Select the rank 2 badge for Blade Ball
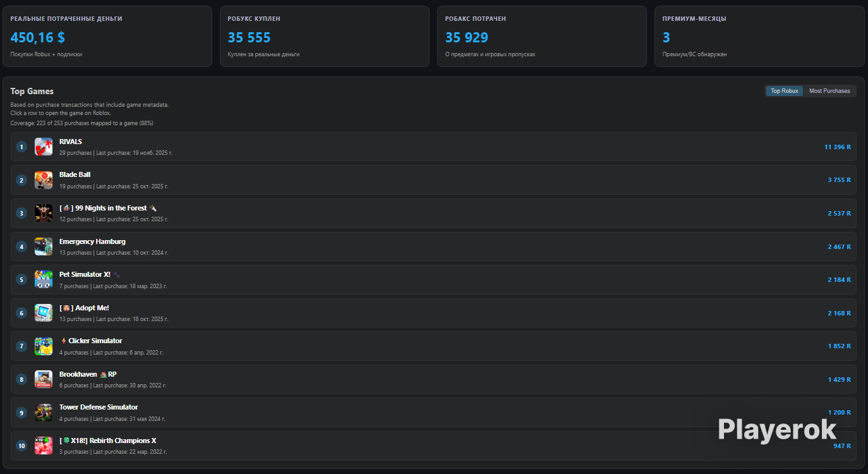Image resolution: width=868 pixels, height=474 pixels. coord(21,180)
